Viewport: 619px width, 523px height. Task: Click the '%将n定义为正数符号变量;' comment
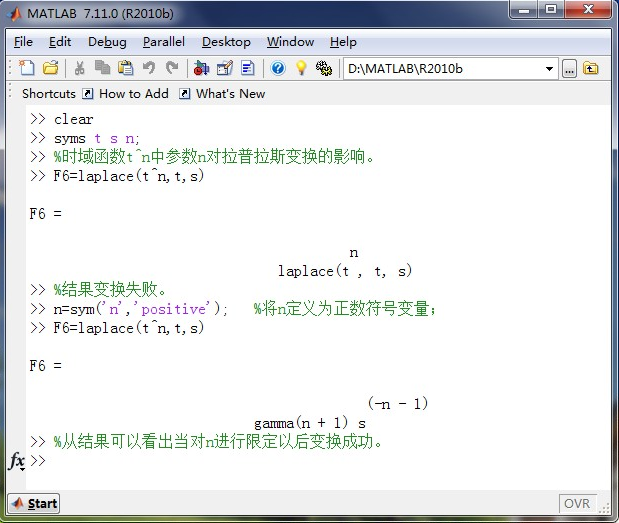[x=345, y=309]
